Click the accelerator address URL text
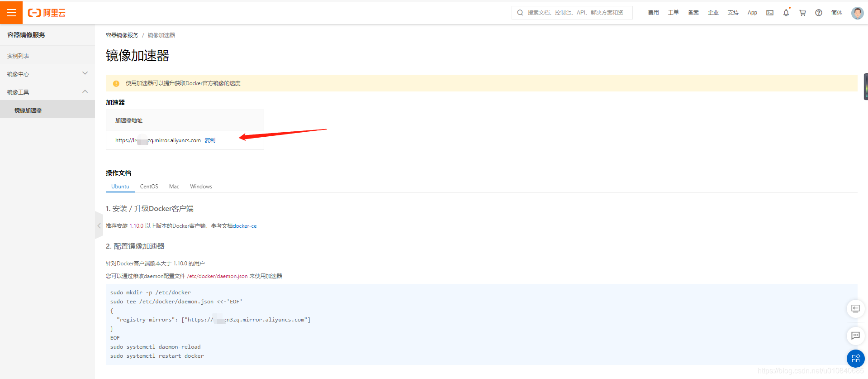Viewport: 868px width, 379px height. 158,140
